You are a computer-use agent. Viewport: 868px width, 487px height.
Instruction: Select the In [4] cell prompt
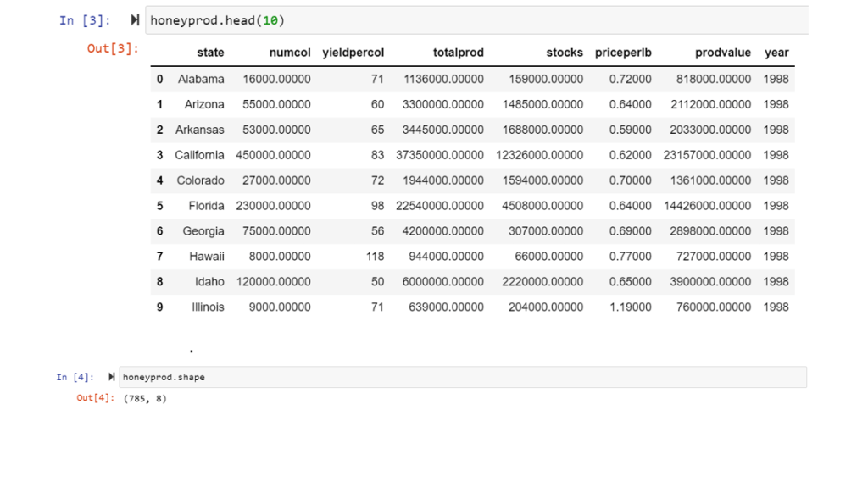point(75,377)
